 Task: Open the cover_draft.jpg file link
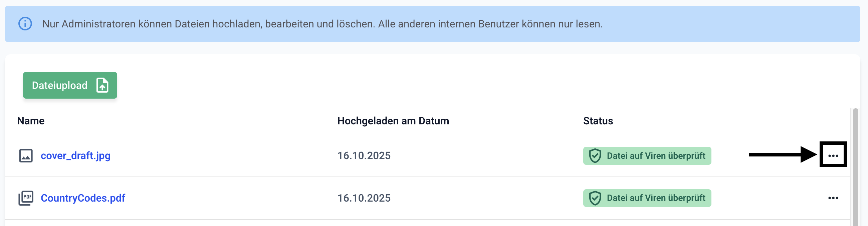(75, 156)
